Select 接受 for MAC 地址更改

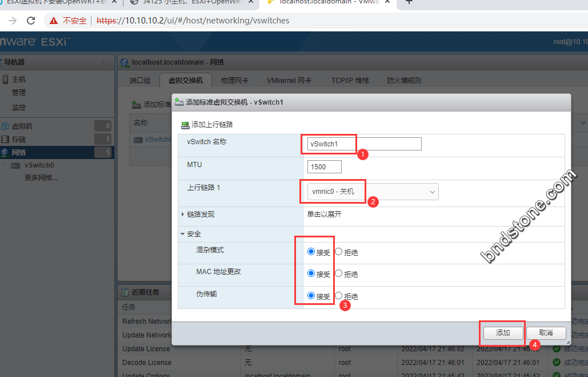[311, 273]
